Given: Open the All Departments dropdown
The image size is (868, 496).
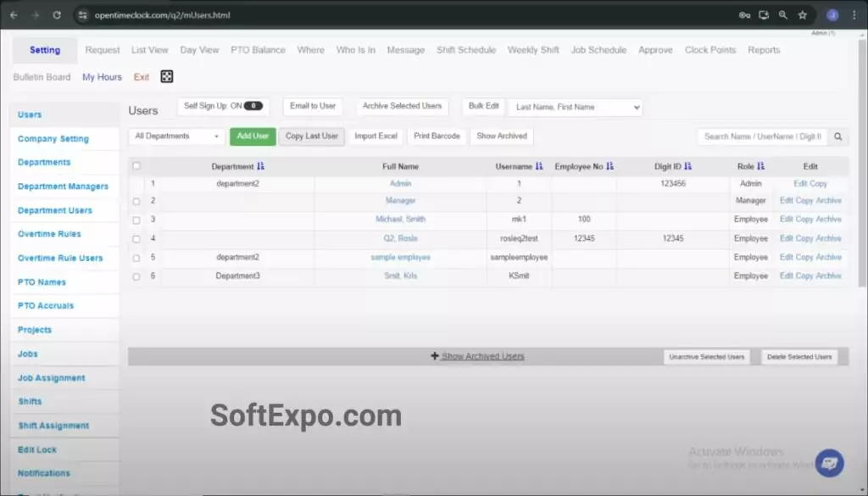Looking at the screenshot, I should pos(175,136).
